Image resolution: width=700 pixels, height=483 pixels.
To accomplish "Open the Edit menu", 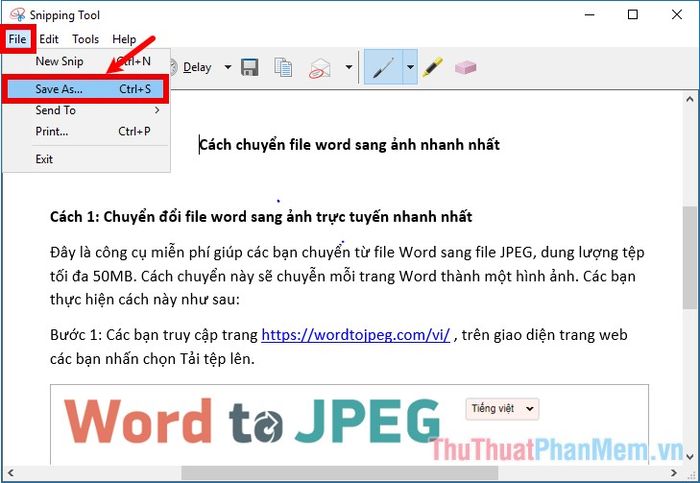I will click(x=49, y=39).
